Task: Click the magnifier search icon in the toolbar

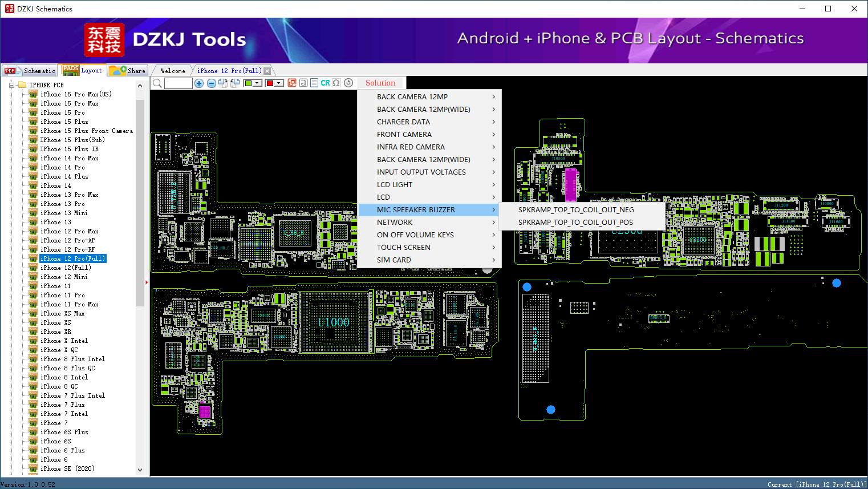Action: coord(157,83)
